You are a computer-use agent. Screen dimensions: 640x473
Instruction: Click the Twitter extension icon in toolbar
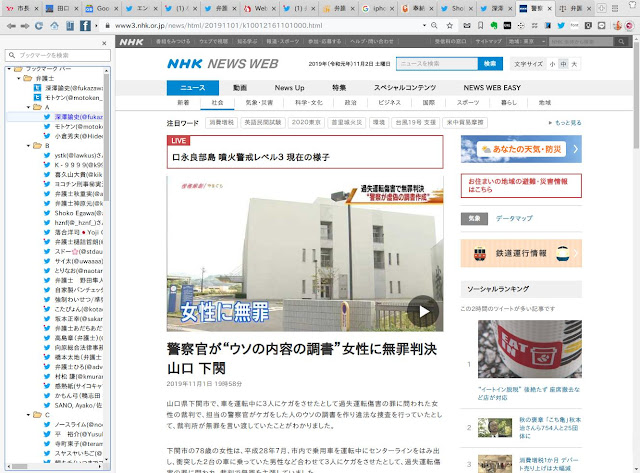561,26
